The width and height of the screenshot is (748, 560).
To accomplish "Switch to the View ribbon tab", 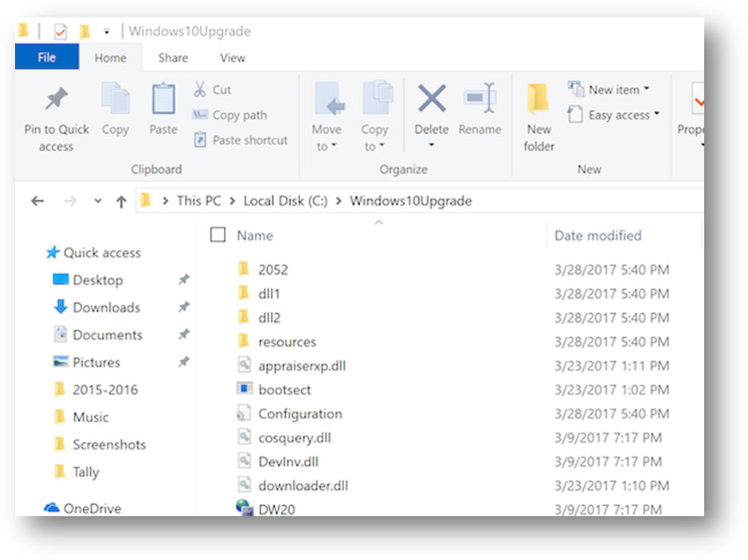I will [232, 57].
